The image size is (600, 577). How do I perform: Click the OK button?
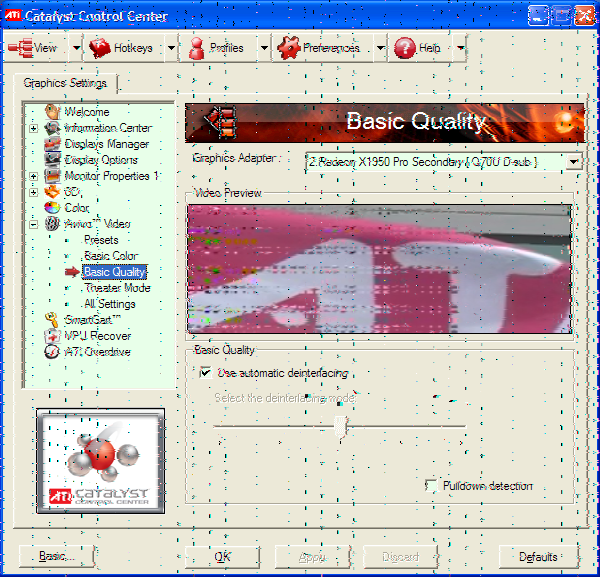point(222,556)
